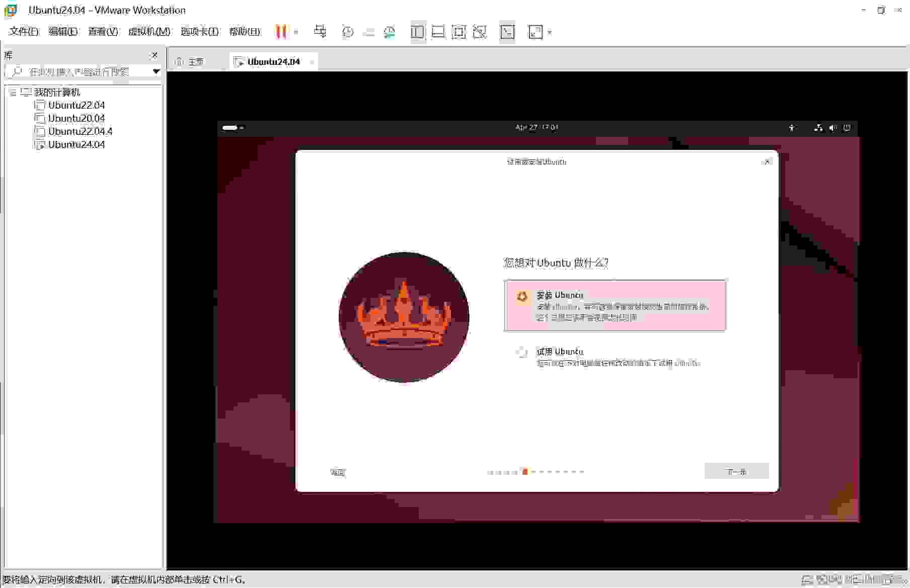Click the home icon on 主页 tab

pyautogui.click(x=179, y=61)
